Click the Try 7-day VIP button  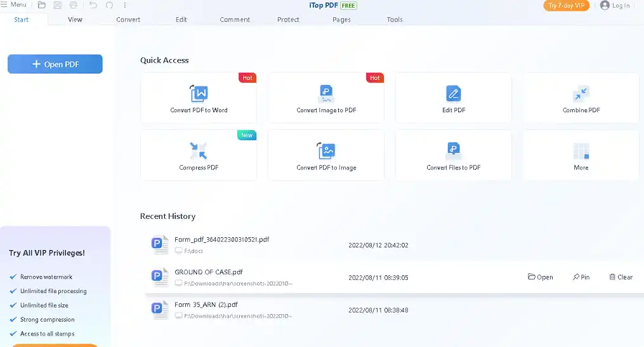click(x=566, y=6)
